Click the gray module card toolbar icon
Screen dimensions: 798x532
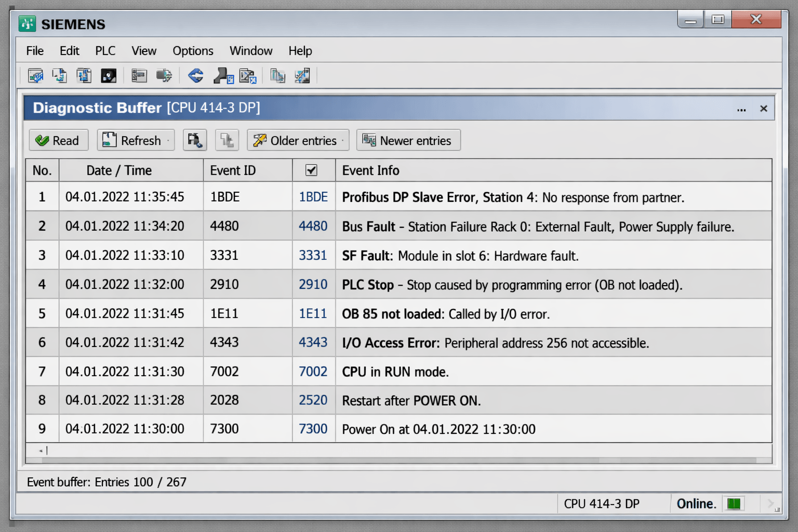pyautogui.click(x=139, y=76)
